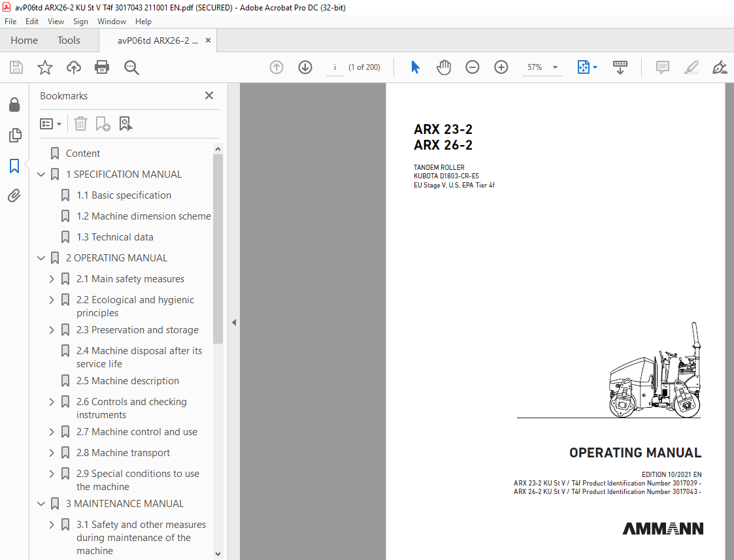Open 2.4 Machine disposal after its service life
734x560 pixels.
[139, 357]
